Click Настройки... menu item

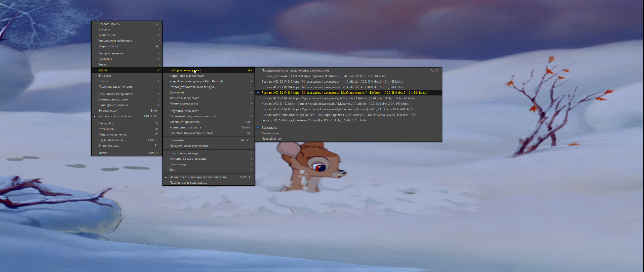(107, 123)
